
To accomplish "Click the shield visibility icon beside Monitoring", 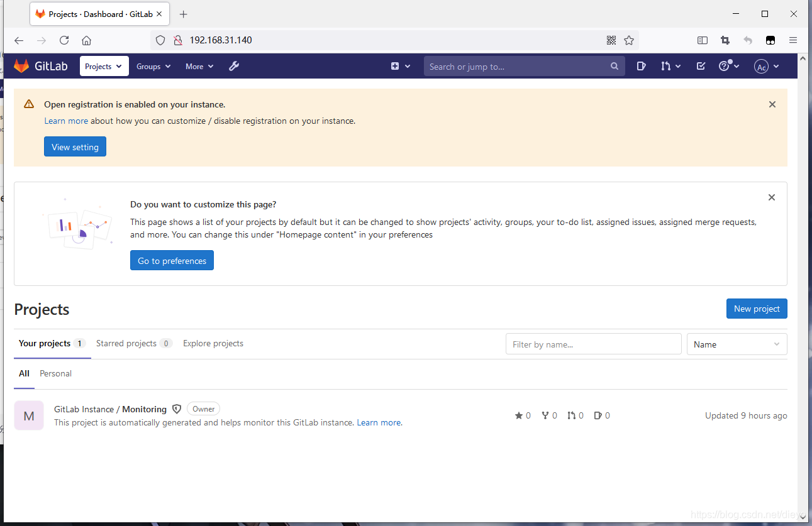I will pyautogui.click(x=177, y=409).
